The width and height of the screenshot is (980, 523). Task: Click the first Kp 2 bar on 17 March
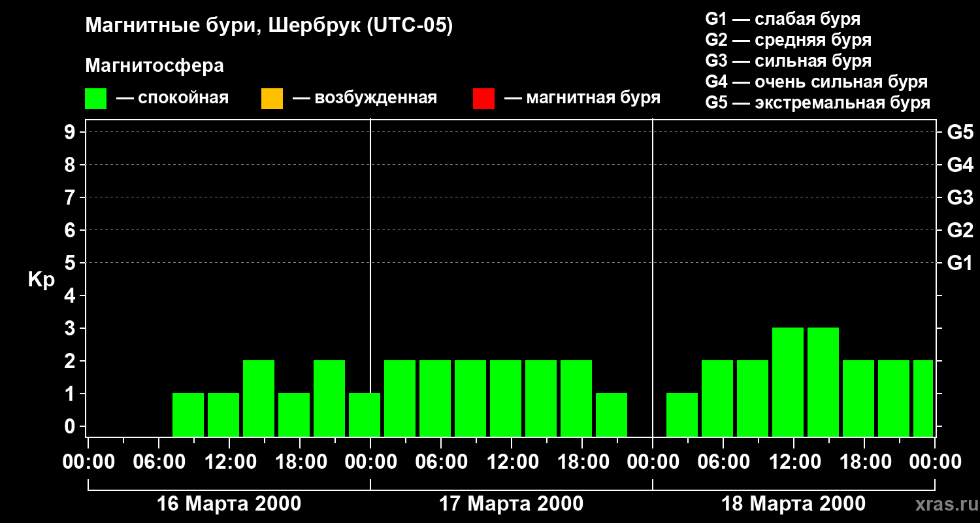coord(400,398)
